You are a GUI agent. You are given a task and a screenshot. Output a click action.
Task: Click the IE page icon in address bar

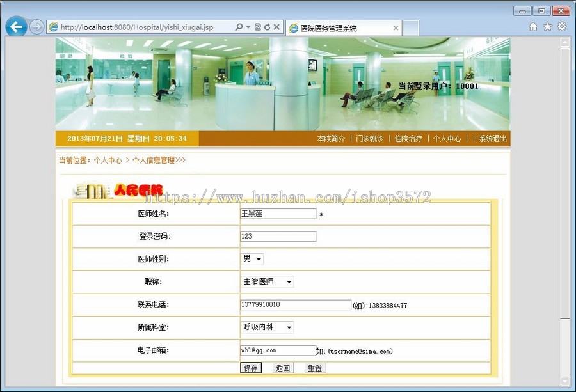coord(54,27)
